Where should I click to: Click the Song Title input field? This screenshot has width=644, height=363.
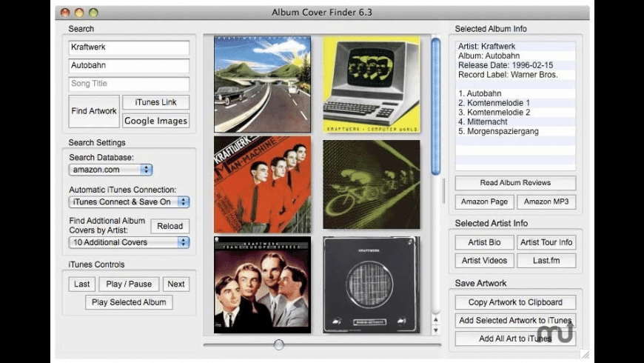pyautogui.click(x=130, y=84)
